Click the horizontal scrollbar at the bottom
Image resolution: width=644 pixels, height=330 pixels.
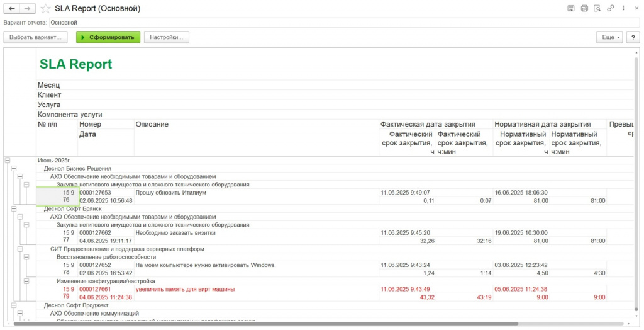[266, 324]
